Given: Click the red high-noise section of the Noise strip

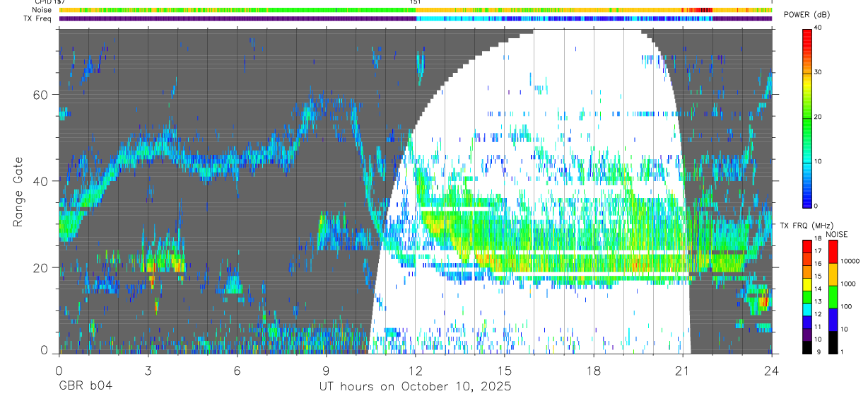Looking at the screenshot, I should [701, 10].
